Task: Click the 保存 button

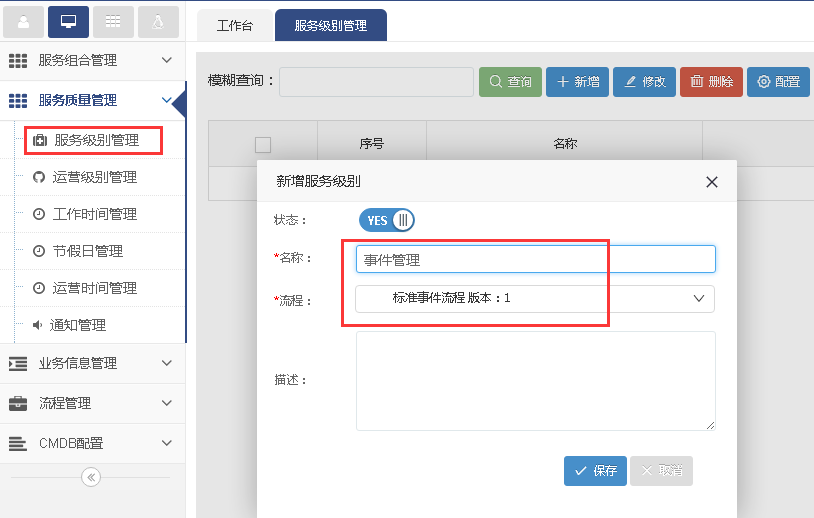Action: click(595, 471)
